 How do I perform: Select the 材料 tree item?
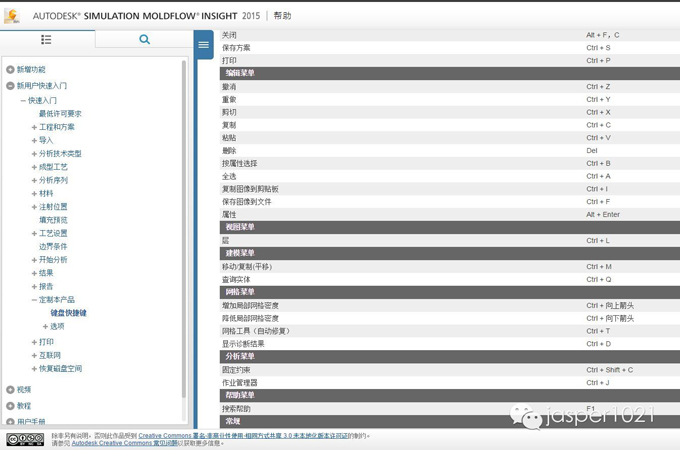(46, 193)
